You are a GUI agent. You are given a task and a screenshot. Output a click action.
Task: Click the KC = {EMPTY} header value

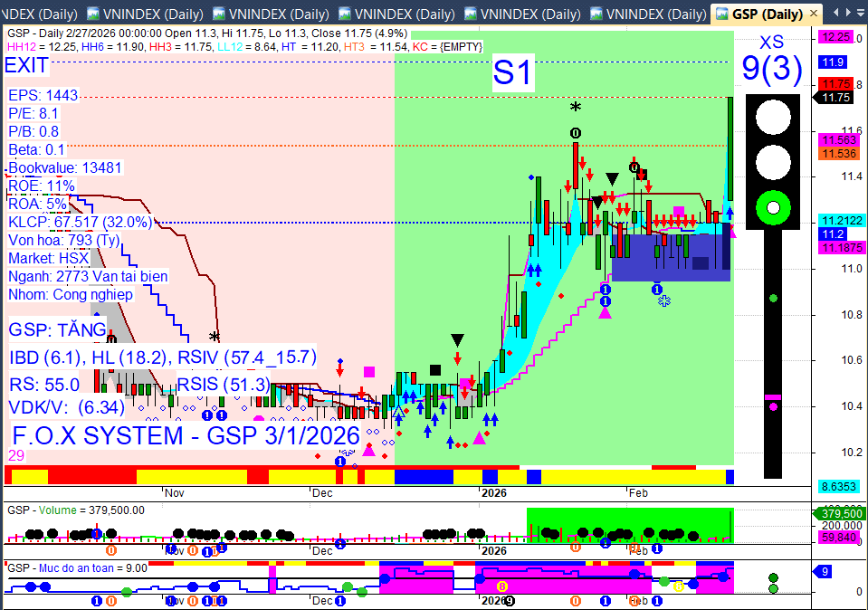pos(448,47)
